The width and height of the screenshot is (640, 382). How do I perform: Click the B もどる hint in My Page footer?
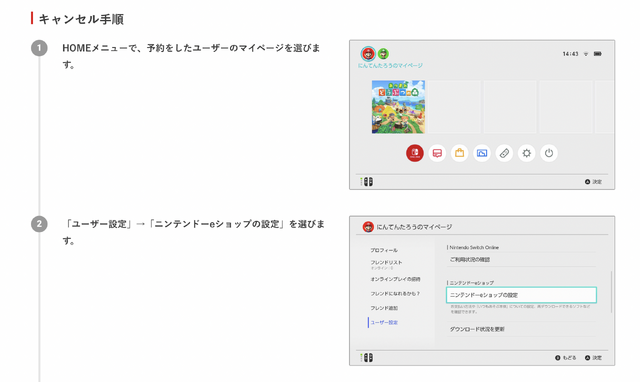565,358
